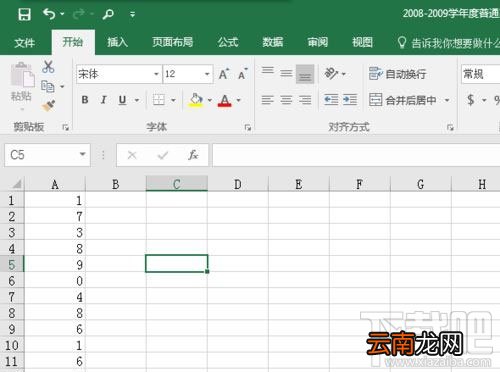
Task: Open text orientation options
Action: coord(335,73)
